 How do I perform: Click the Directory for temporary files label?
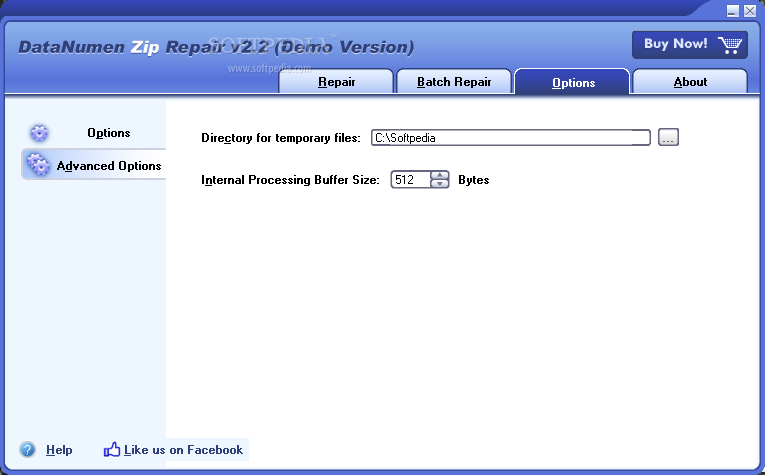[x=281, y=138]
